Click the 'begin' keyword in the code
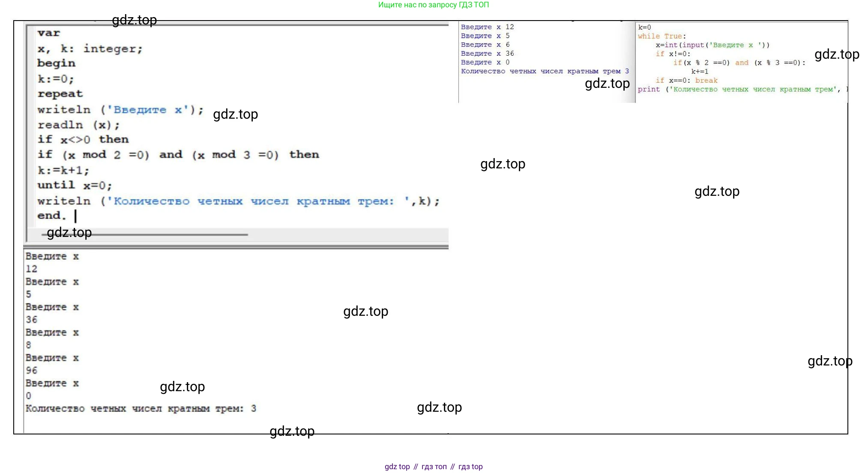 coord(56,63)
